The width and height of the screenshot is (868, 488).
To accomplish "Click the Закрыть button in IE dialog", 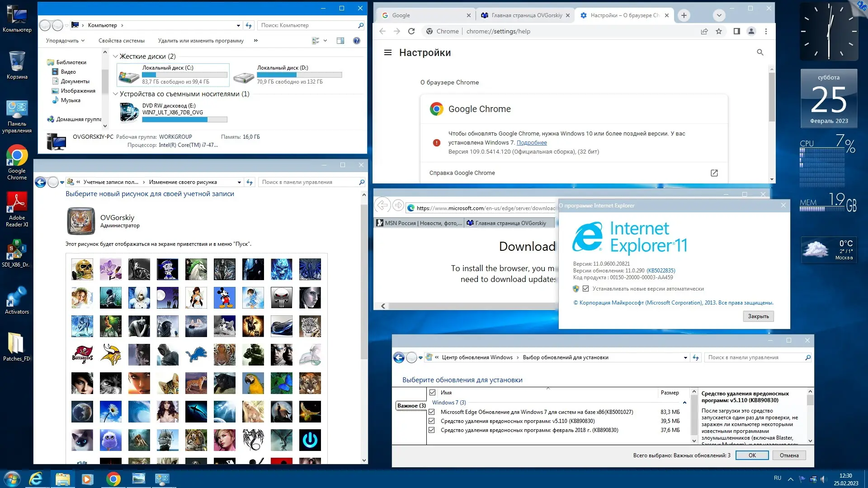I will pyautogui.click(x=758, y=316).
